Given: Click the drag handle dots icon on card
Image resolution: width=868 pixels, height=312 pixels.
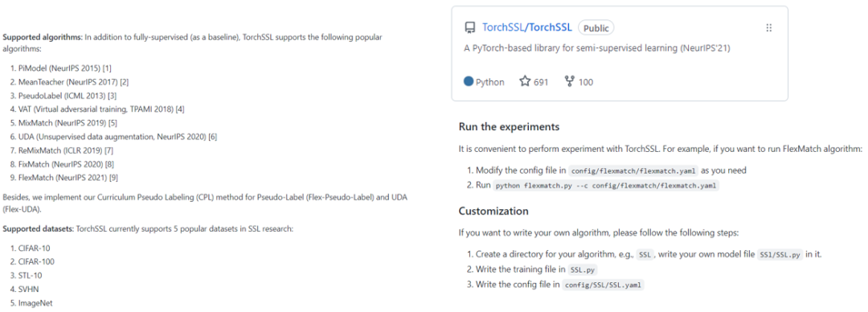Looking at the screenshot, I should click(768, 27).
